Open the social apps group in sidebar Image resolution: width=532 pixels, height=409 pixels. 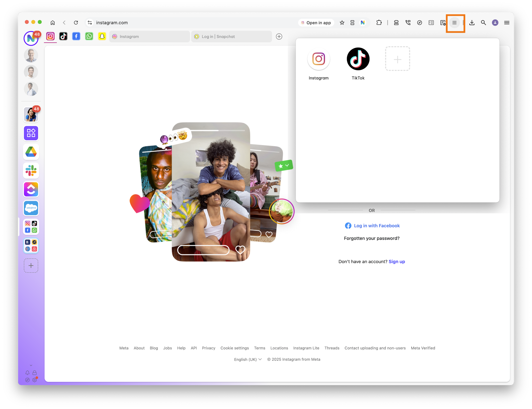(31, 227)
